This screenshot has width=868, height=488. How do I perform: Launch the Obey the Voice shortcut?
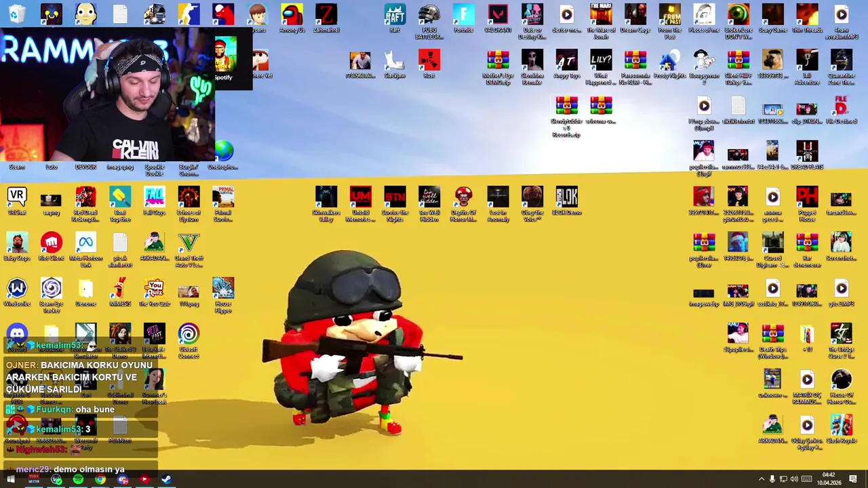[x=532, y=204]
